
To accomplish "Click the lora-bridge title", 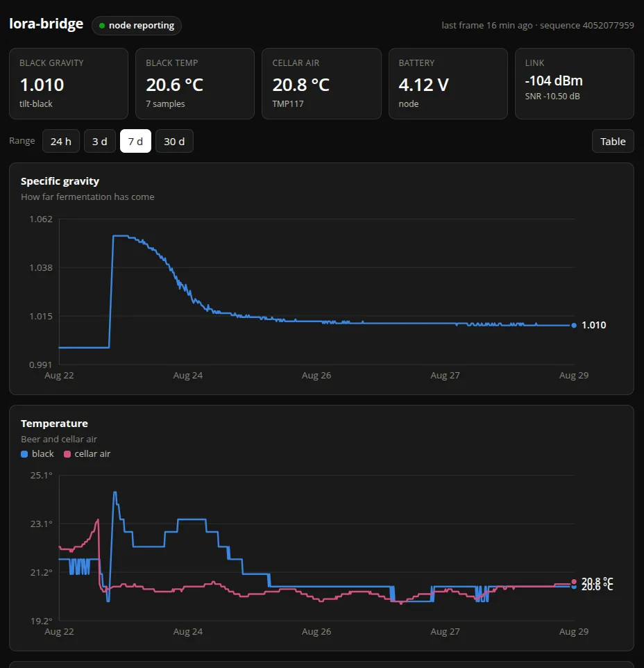I will pyautogui.click(x=46, y=24).
